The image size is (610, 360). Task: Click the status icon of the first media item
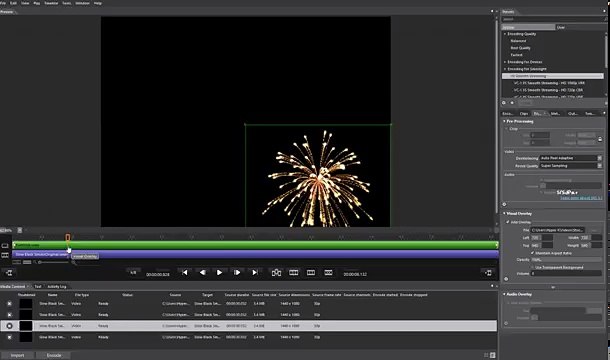click(x=10, y=304)
